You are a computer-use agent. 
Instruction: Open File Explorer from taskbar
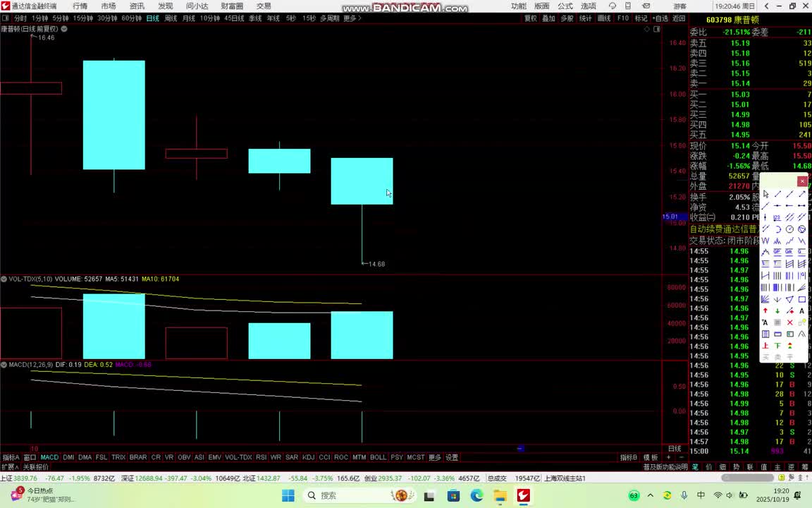coord(500,495)
